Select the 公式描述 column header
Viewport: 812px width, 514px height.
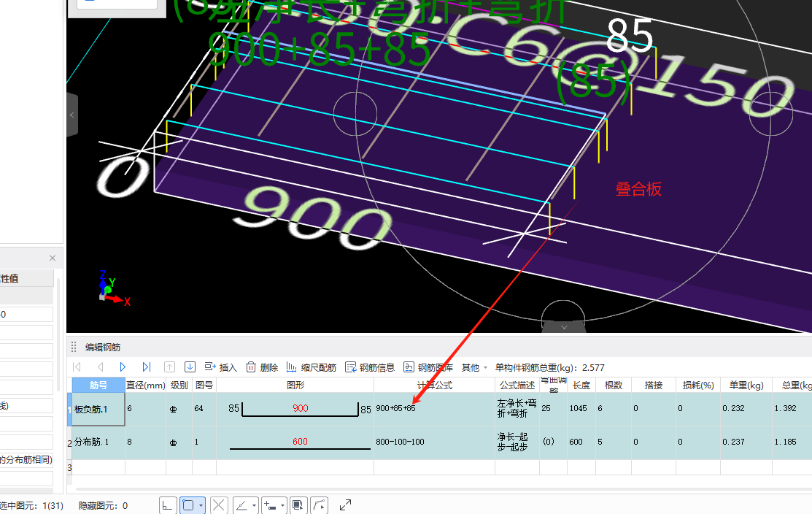(x=517, y=385)
